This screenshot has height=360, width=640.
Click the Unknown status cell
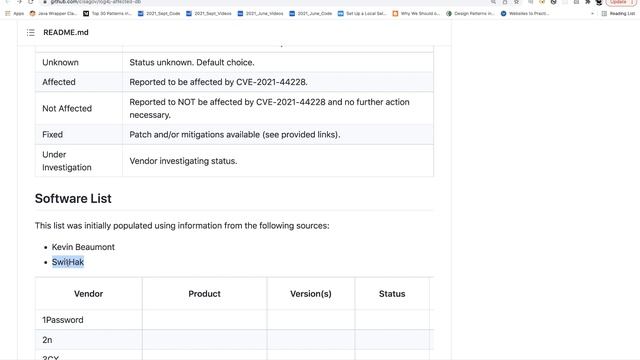point(79,62)
